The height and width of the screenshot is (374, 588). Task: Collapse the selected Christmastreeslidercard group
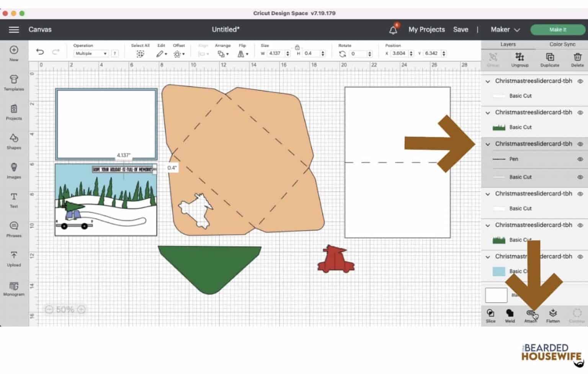pyautogui.click(x=488, y=144)
